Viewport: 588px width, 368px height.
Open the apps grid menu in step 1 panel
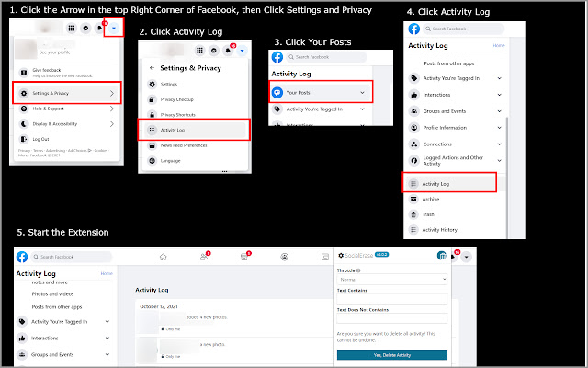coord(72,28)
